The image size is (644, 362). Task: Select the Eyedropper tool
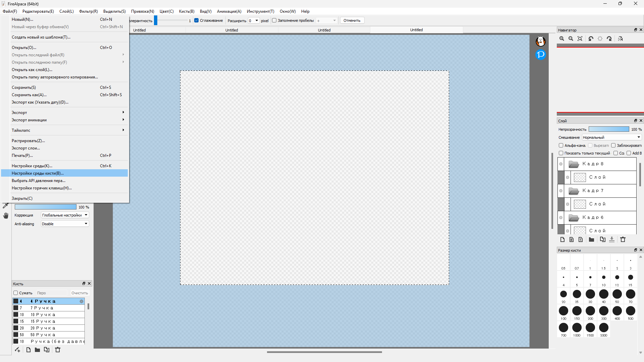click(x=6, y=206)
